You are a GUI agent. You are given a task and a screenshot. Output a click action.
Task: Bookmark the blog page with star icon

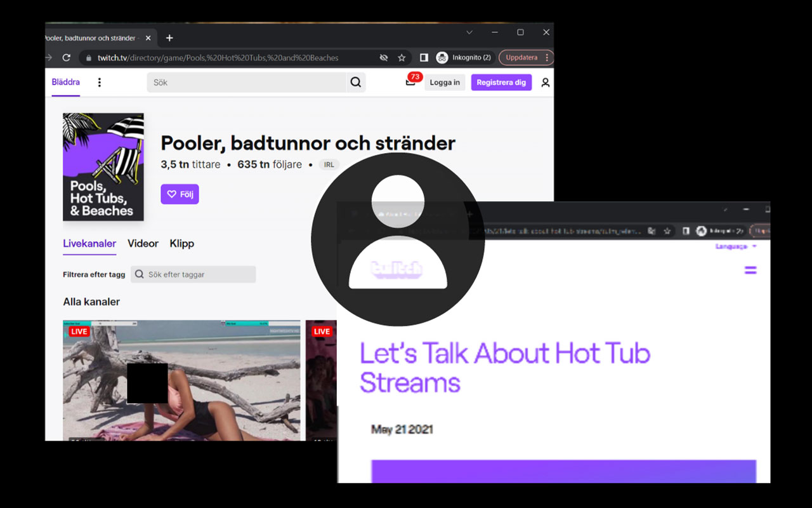pyautogui.click(x=667, y=232)
